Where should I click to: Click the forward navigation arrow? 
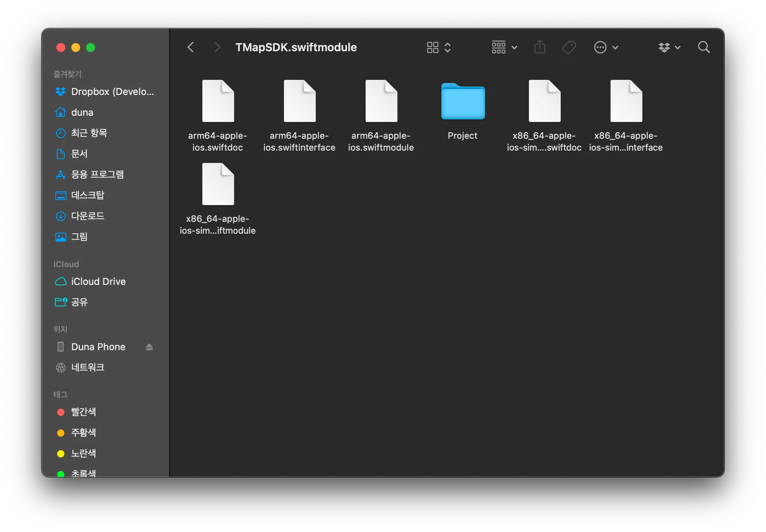[217, 47]
